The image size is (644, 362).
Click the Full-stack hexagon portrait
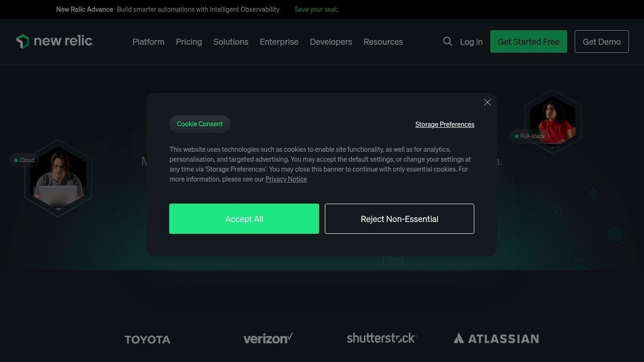(553, 121)
